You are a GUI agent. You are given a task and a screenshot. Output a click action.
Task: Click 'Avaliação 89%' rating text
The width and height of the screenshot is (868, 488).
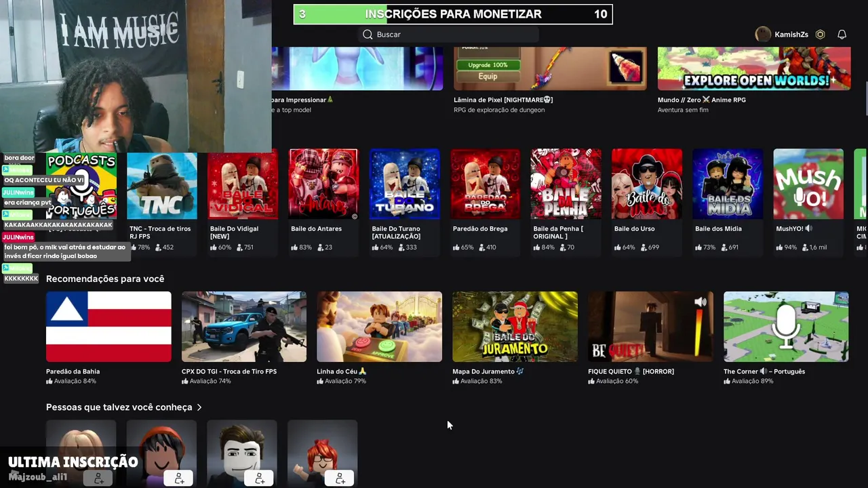coord(753,381)
